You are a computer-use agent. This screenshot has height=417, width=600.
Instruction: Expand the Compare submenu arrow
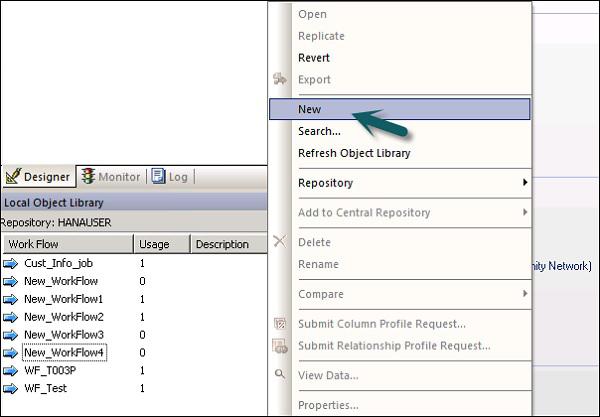coord(525,294)
